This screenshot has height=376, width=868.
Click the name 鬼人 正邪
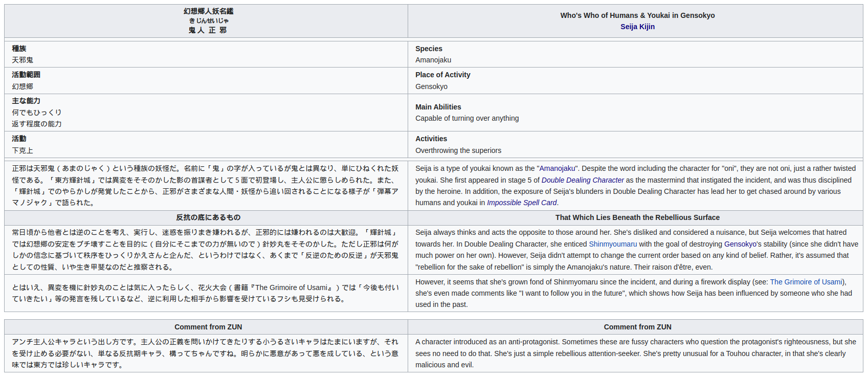pyautogui.click(x=208, y=30)
